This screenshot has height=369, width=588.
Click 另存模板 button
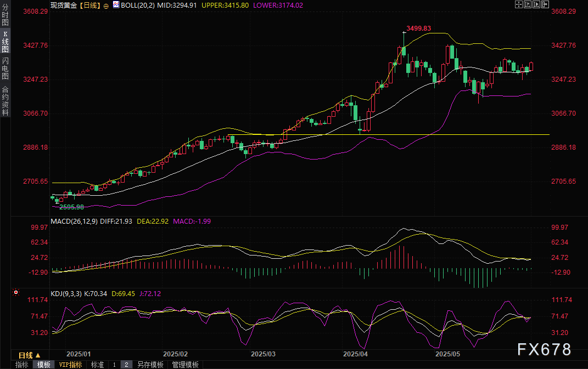coord(150,365)
